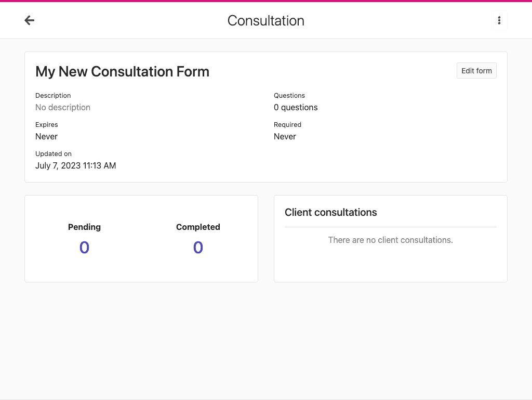Click the Never value under Expires
This screenshot has height=400, width=532.
46,137
